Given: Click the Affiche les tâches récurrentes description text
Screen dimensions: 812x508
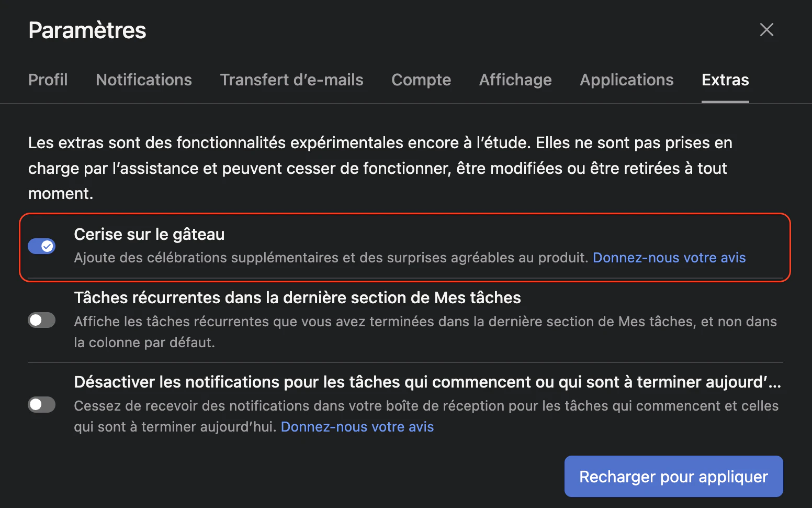Looking at the screenshot, I should click(425, 332).
